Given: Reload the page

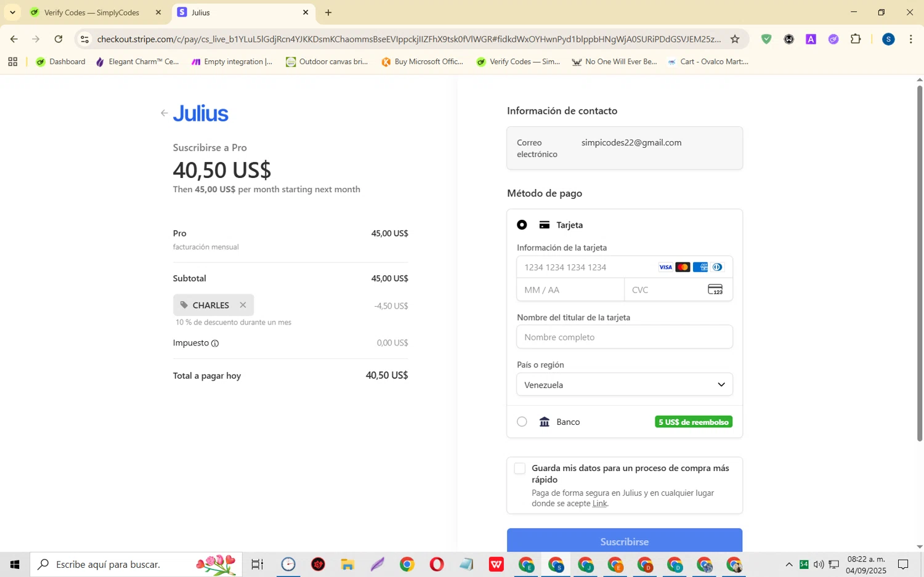Looking at the screenshot, I should 59,39.
